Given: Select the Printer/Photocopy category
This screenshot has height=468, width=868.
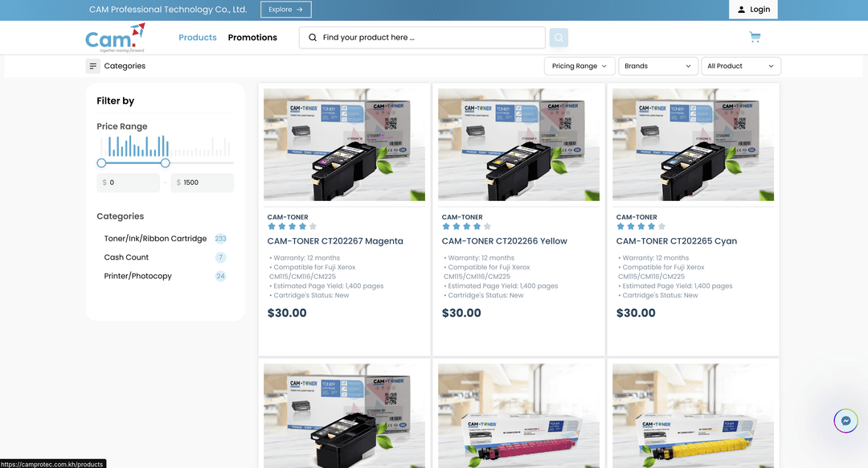Looking at the screenshot, I should 138,277.
